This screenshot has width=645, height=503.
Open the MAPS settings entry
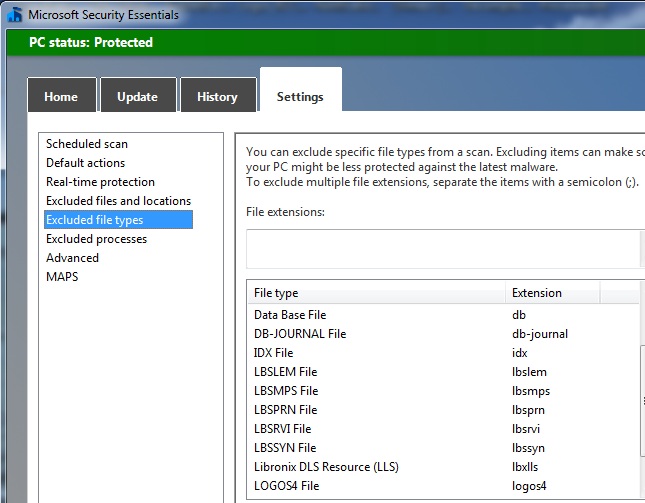62,277
